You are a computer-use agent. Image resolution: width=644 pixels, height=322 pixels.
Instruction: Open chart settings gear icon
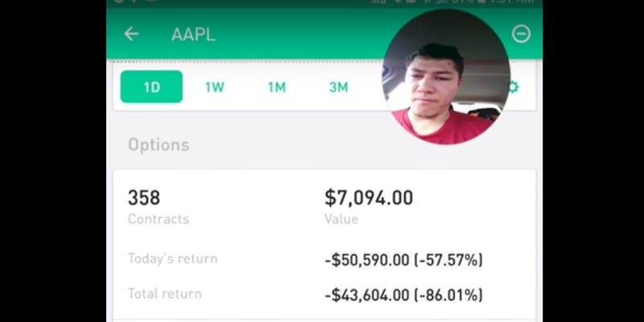pyautogui.click(x=514, y=87)
